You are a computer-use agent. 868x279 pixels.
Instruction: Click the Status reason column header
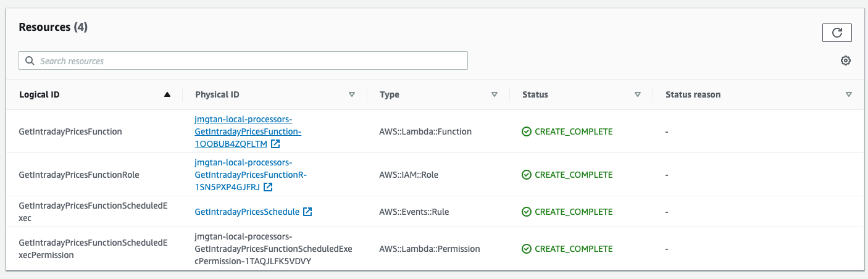pyautogui.click(x=693, y=94)
